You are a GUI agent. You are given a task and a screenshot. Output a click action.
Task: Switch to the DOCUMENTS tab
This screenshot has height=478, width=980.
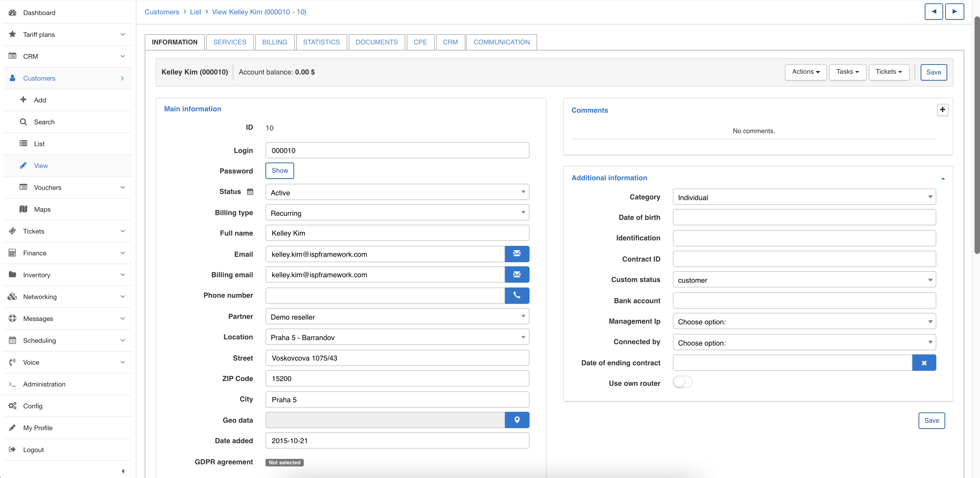tap(376, 42)
